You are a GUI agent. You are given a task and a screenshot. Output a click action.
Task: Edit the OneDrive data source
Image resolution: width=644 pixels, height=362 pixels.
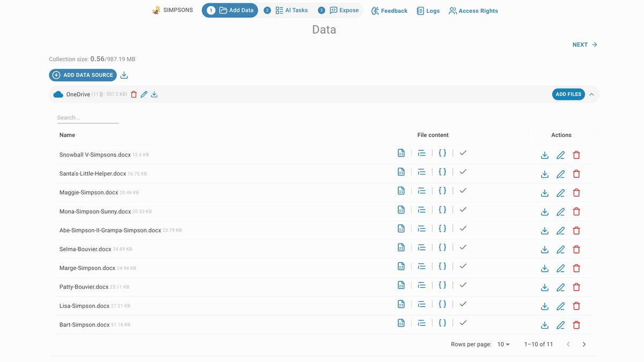[144, 95]
